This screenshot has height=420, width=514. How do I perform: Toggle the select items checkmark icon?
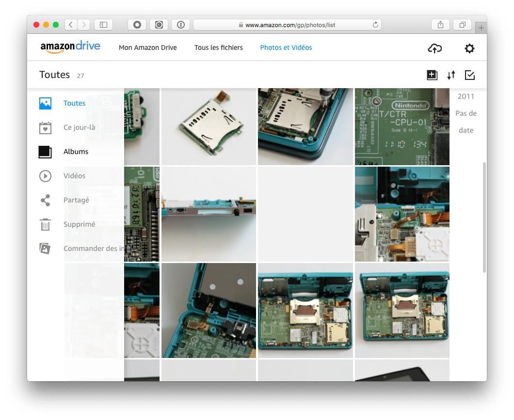[470, 75]
